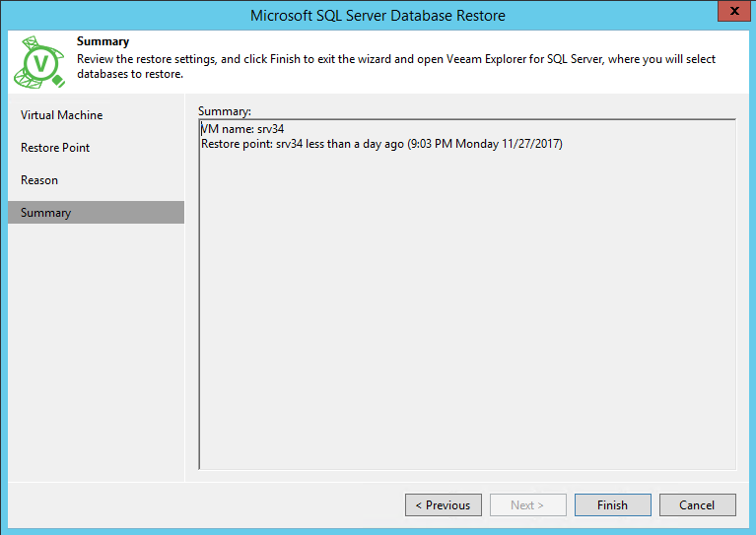
Task: Close the Database Restore window
Action: coord(733,11)
